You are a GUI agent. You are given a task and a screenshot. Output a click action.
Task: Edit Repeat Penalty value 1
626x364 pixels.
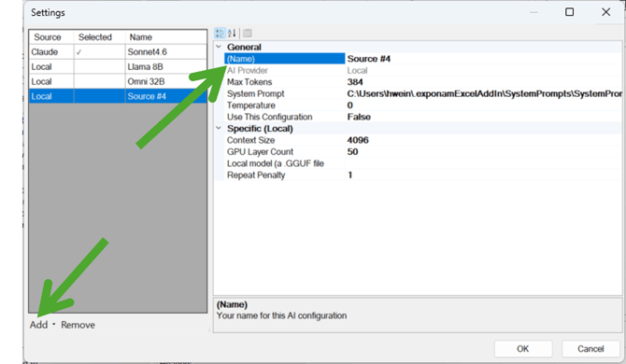tap(483, 175)
